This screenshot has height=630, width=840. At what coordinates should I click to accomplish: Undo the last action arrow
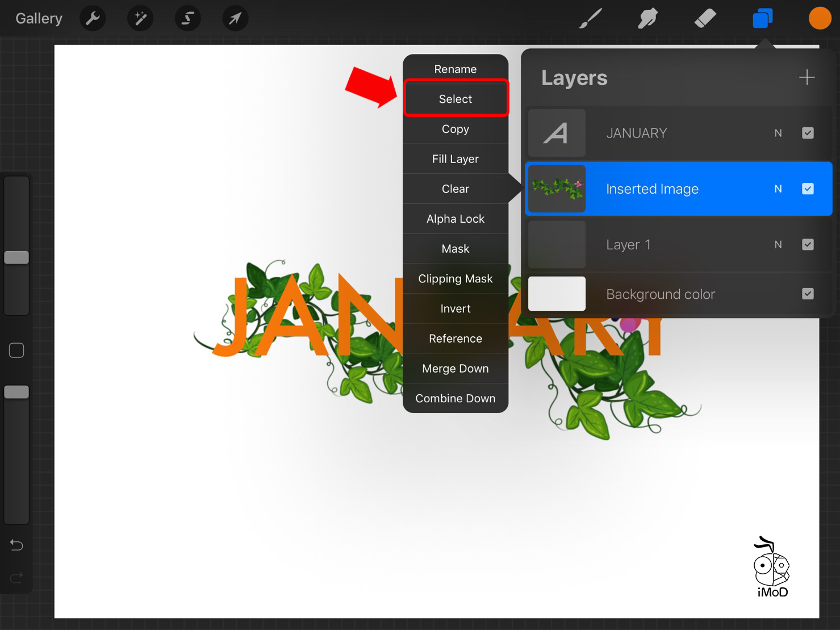tap(16, 545)
